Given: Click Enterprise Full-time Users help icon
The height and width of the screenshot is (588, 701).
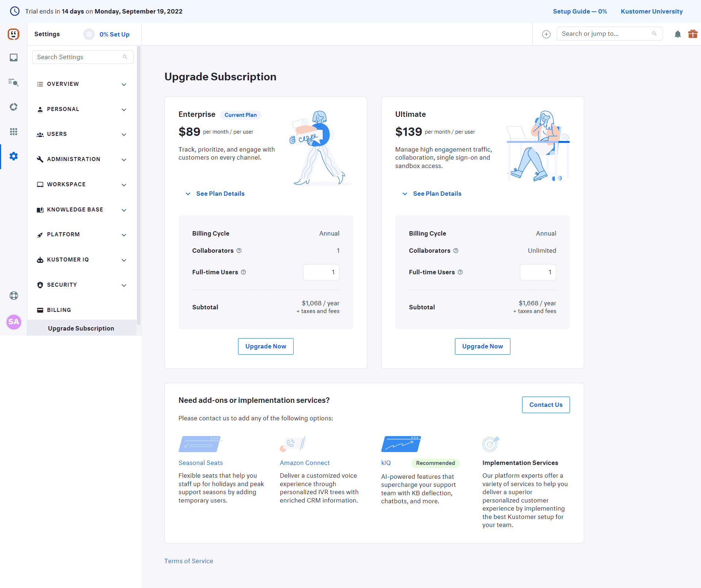Looking at the screenshot, I should tap(244, 272).
